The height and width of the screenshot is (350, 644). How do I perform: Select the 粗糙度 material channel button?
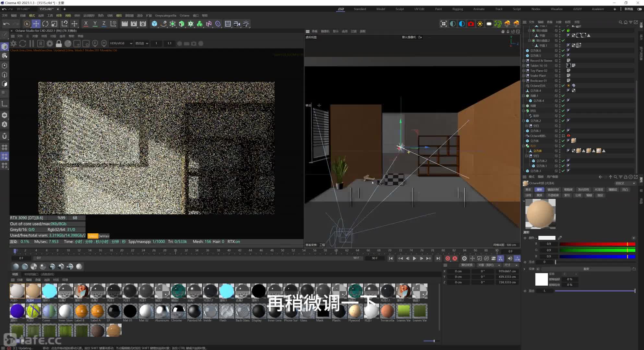point(568,190)
